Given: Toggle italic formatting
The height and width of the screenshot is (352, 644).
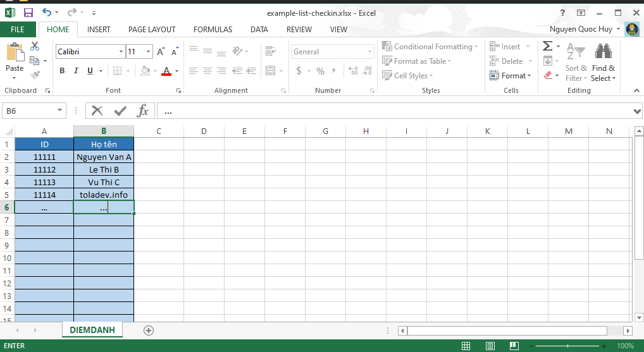Looking at the screenshot, I should click(x=76, y=71).
